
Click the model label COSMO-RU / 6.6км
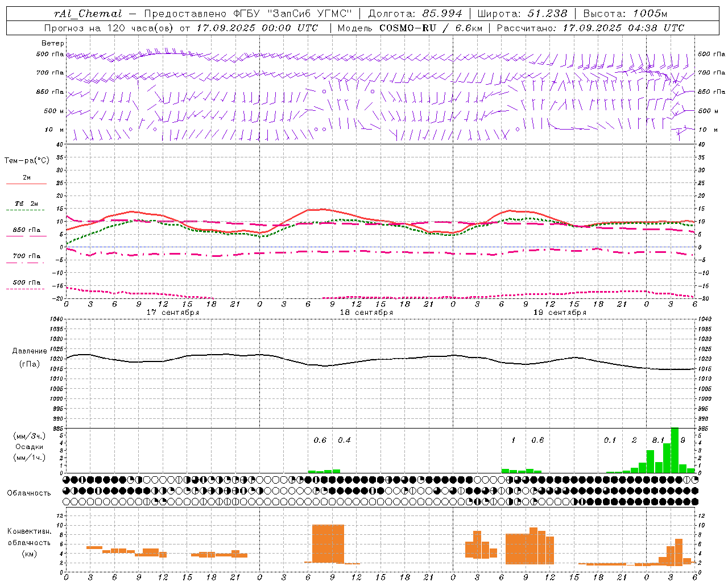(x=431, y=28)
